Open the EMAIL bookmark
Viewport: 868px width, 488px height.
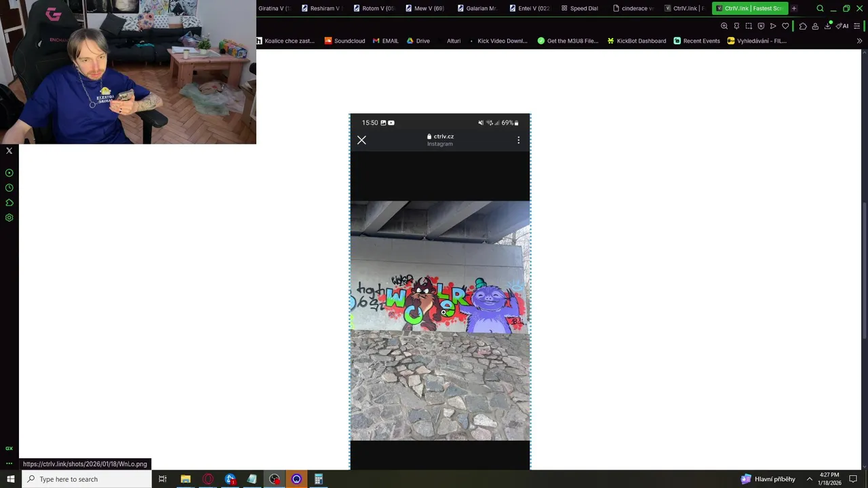[386, 41]
